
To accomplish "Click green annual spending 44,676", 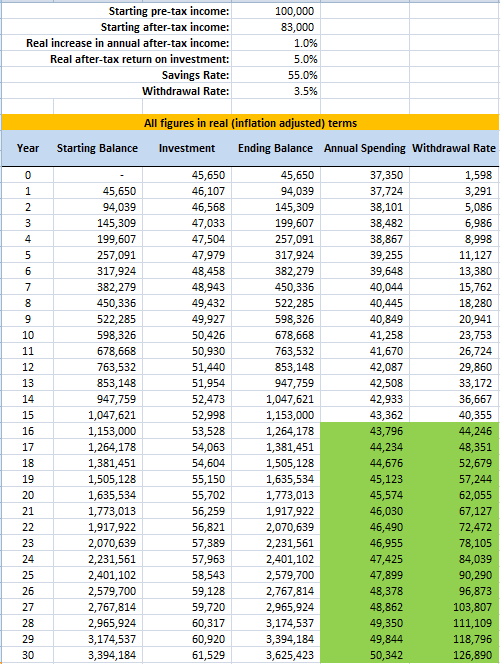I will click(x=386, y=463).
